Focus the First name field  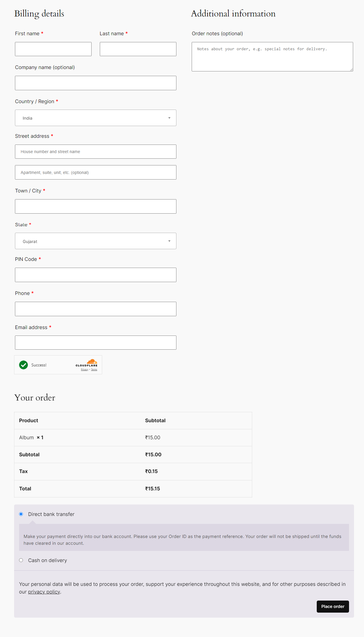53,49
